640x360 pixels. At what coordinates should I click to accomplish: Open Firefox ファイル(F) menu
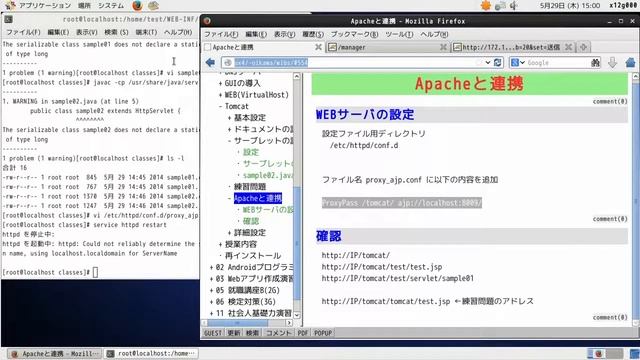(221, 34)
